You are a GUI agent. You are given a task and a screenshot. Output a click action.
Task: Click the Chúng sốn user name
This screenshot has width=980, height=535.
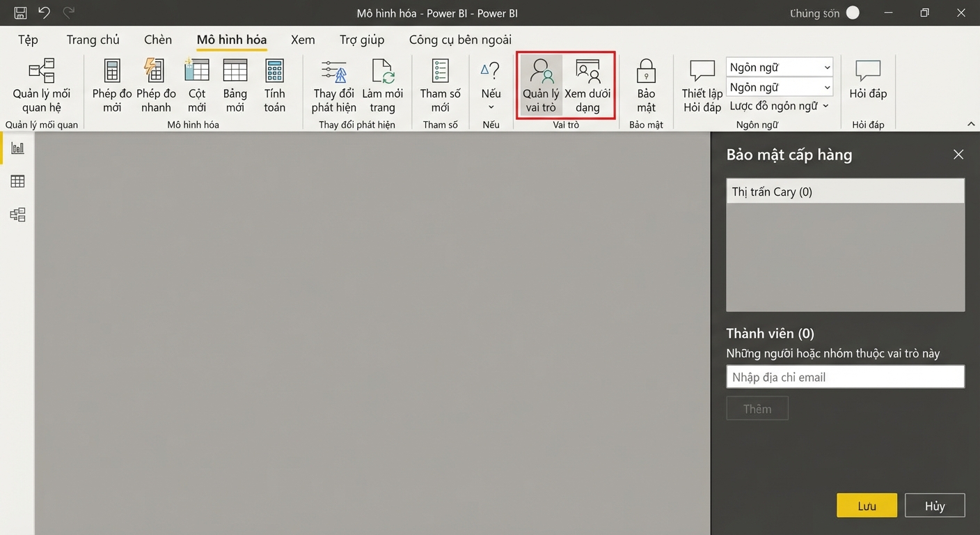click(x=814, y=13)
